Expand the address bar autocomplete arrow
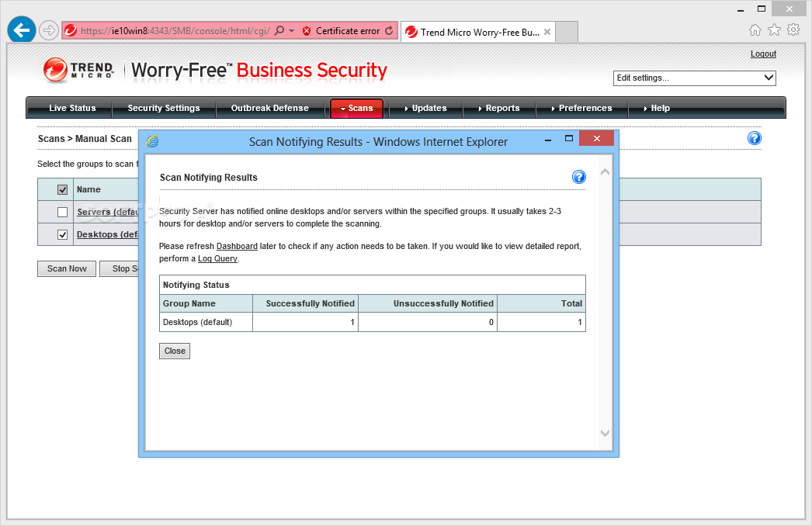Screen dimensions: 812x526 [292, 31]
